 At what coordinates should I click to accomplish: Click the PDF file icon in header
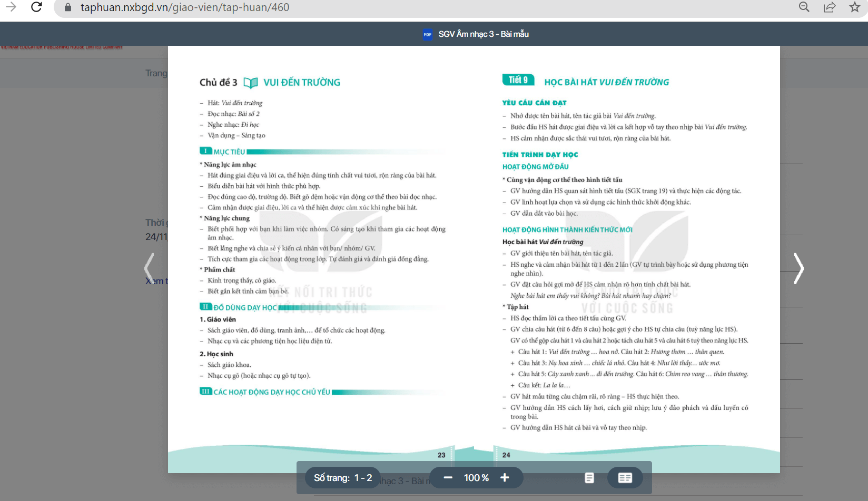[428, 34]
